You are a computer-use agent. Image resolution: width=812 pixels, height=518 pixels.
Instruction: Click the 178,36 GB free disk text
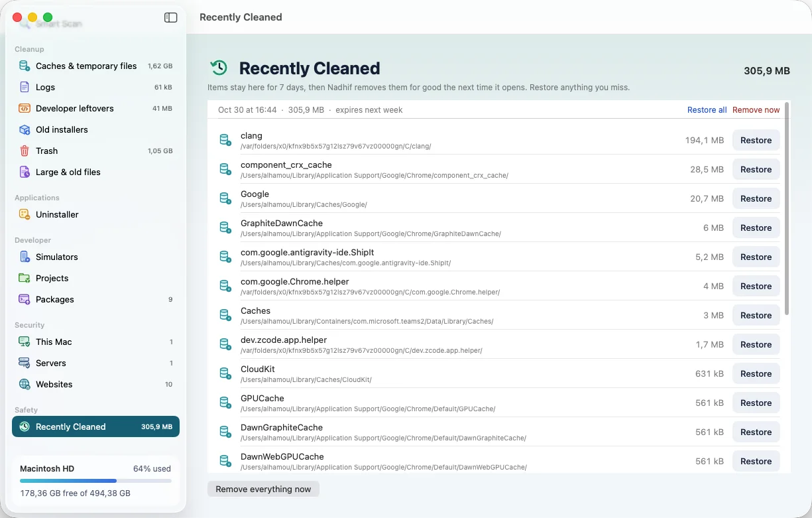pos(75,493)
